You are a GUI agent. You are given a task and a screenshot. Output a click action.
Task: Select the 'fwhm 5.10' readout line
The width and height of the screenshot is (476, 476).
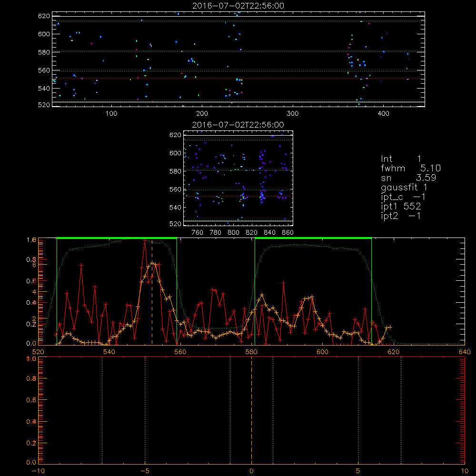coord(411,168)
